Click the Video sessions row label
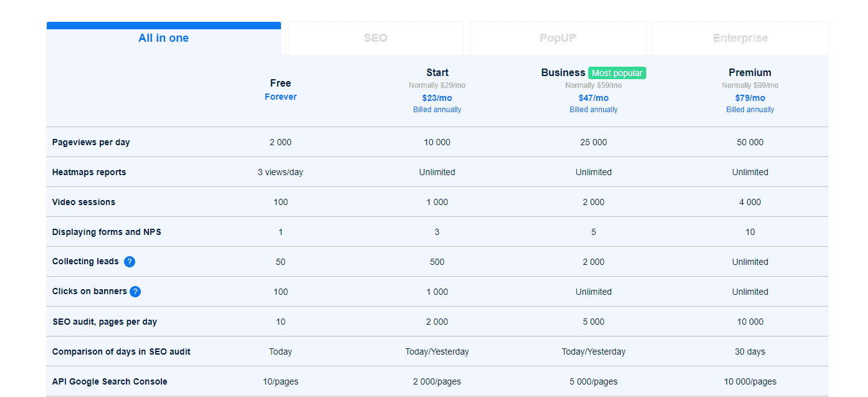This screenshot has height=397, width=868. [83, 202]
